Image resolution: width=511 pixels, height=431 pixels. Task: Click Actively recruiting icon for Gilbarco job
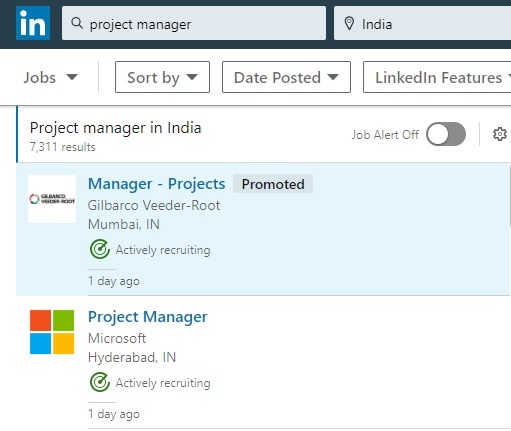[x=100, y=249]
